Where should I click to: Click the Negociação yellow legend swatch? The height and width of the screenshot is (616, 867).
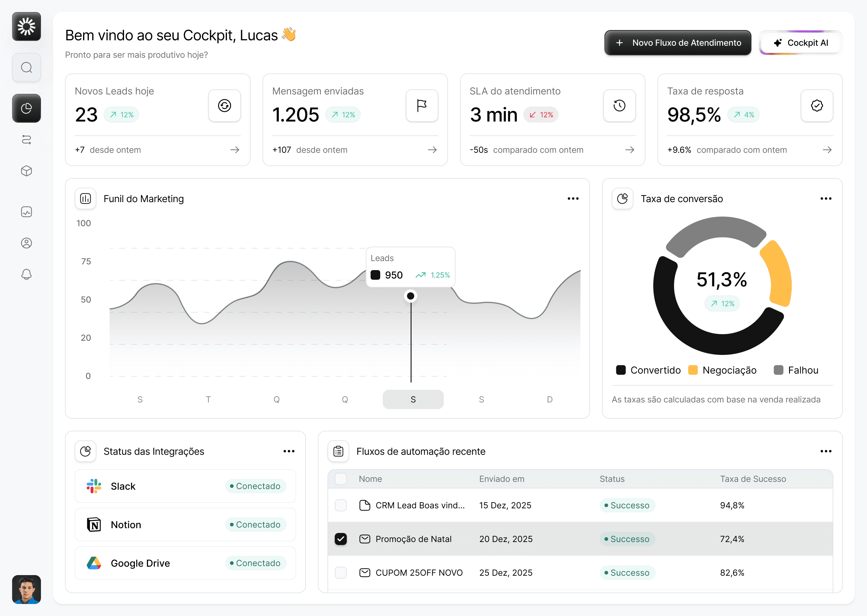click(x=693, y=370)
